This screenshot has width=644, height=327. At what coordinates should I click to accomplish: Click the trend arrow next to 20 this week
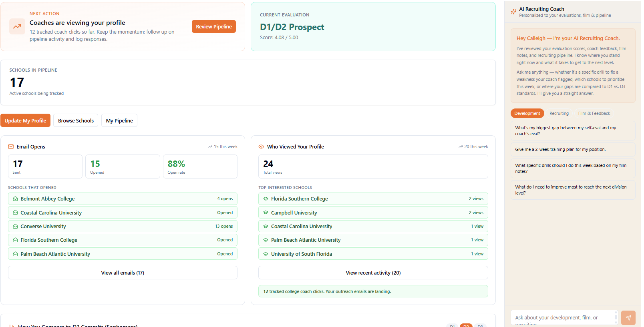pos(461,147)
